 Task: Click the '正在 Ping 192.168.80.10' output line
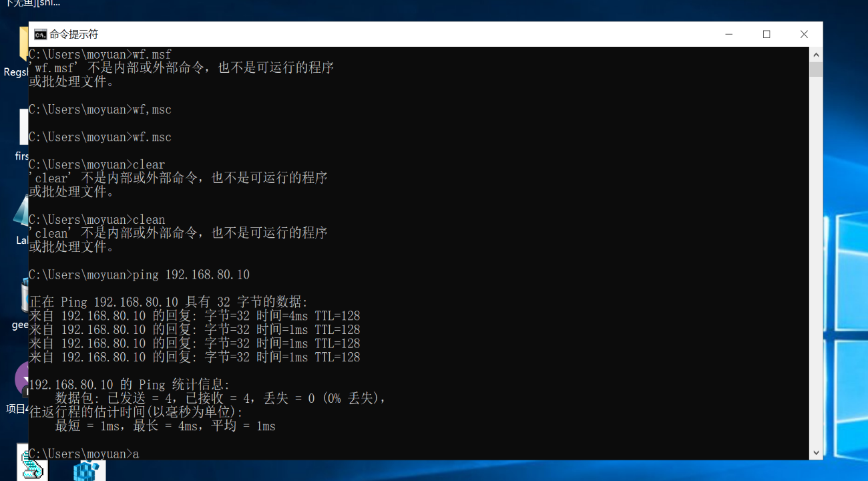pyautogui.click(x=168, y=302)
